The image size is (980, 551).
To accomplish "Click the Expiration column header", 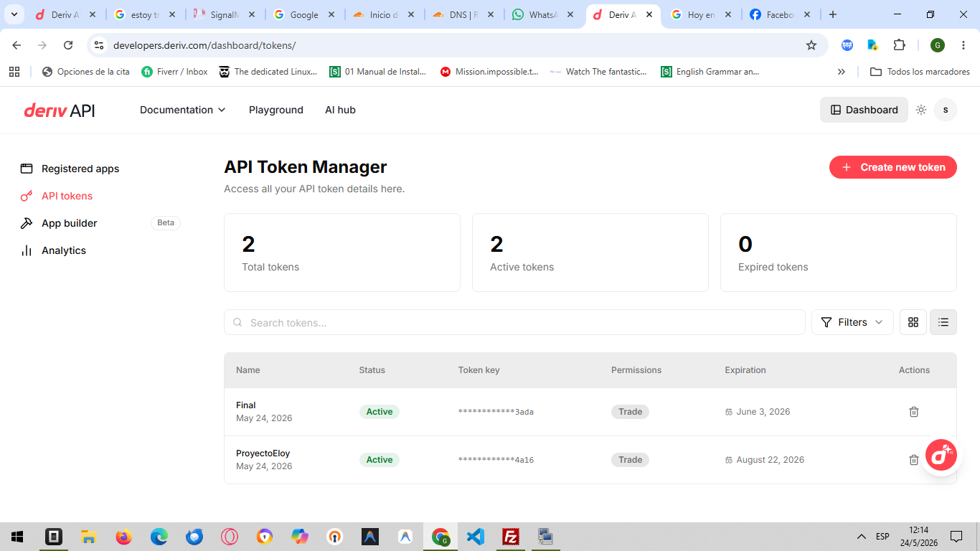I will click(x=745, y=370).
